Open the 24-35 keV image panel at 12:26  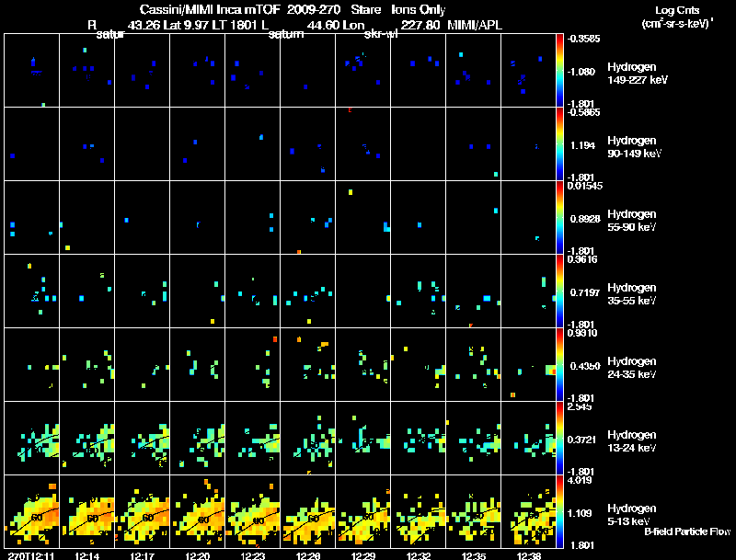[308, 364]
